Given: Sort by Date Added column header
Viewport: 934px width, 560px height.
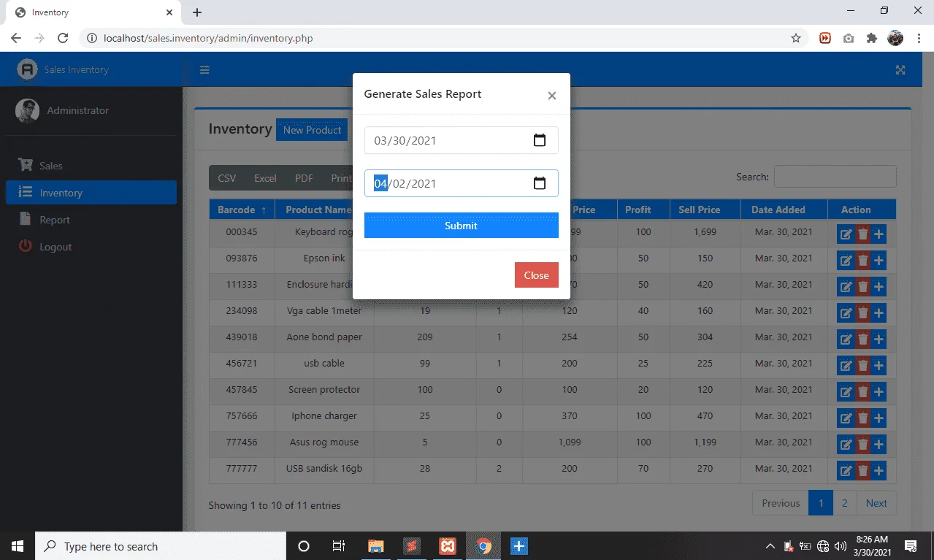Looking at the screenshot, I should point(784,210).
